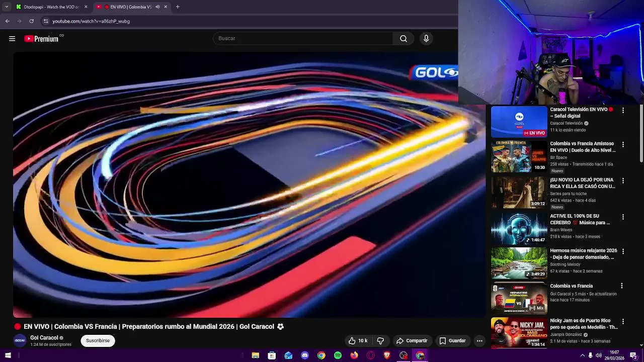The image size is (644, 362).
Task: Open options for Nicky Jam video
Action: pyautogui.click(x=623, y=321)
